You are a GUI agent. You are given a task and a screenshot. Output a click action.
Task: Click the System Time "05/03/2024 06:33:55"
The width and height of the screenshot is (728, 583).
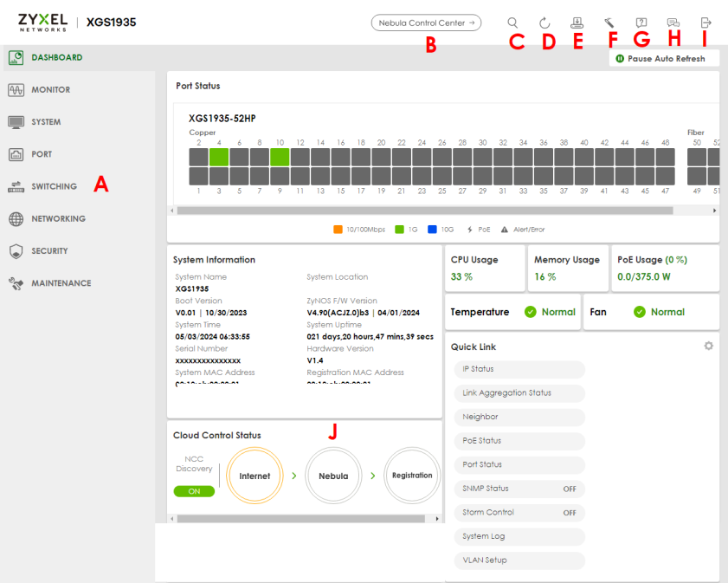point(213,337)
